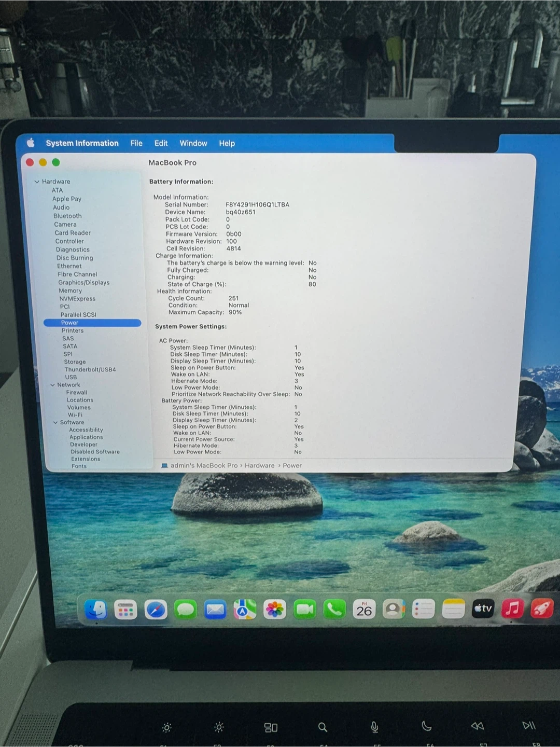Select NVMExpress in the sidebar
Screen dimensions: 560x747
coord(77,299)
